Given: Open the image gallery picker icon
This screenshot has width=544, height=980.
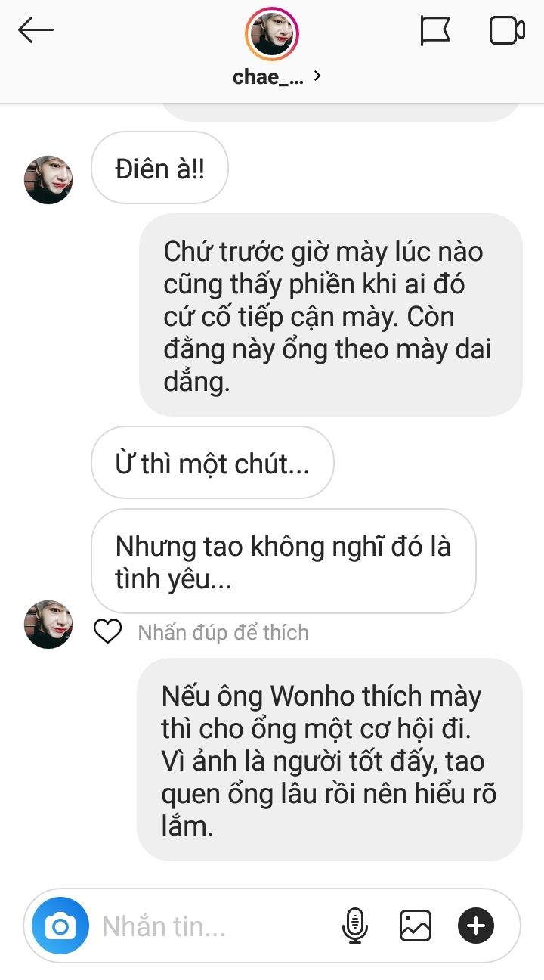Looking at the screenshot, I should click(416, 926).
